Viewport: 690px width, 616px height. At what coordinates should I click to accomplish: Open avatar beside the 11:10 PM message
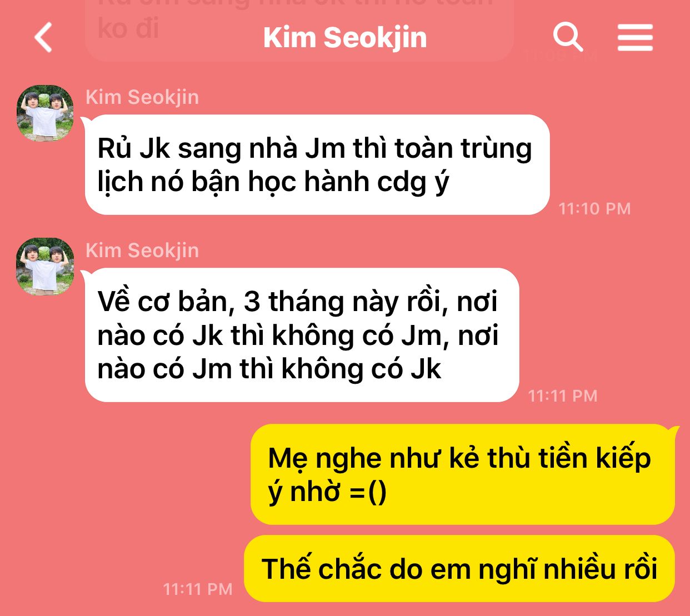point(45,113)
